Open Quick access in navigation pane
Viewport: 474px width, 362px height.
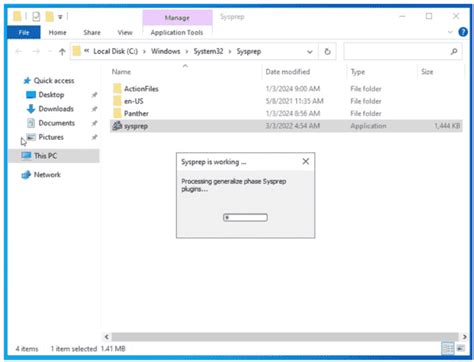point(54,80)
